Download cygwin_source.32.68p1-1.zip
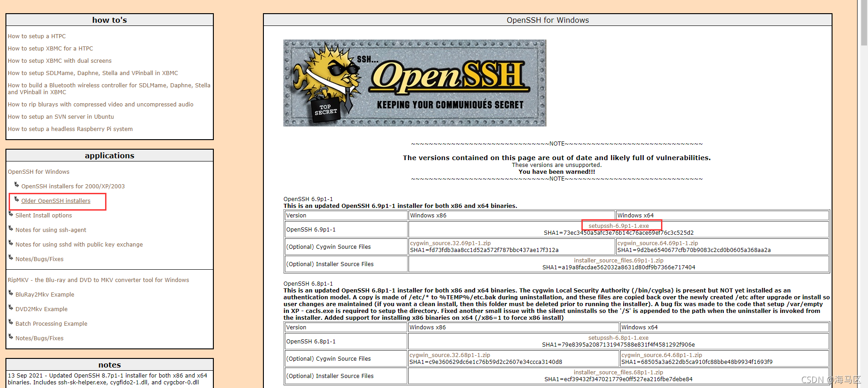This screenshot has width=868, height=388. [x=450, y=355]
